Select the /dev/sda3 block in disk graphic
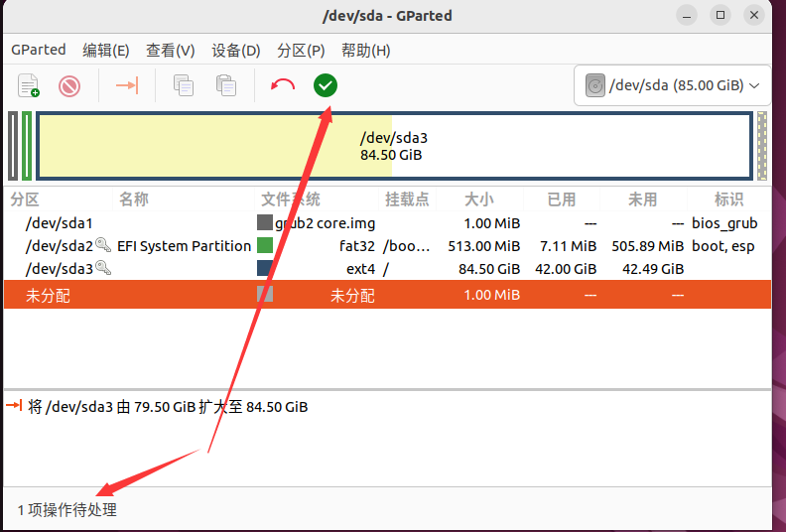 [395, 146]
